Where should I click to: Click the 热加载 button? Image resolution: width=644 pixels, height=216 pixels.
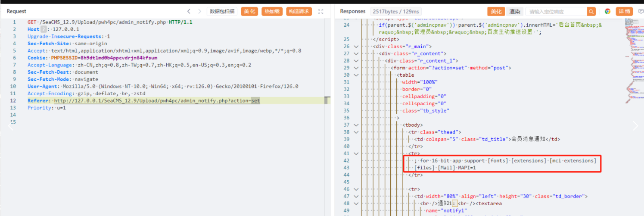[x=272, y=12]
